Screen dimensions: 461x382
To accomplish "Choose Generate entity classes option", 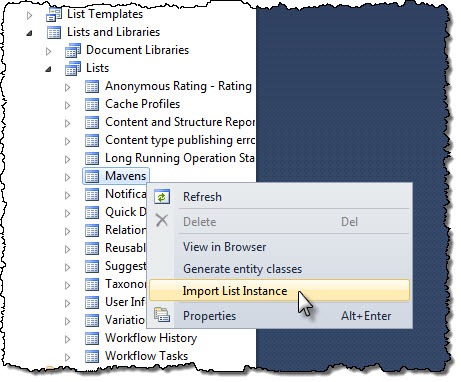I will pos(243,269).
